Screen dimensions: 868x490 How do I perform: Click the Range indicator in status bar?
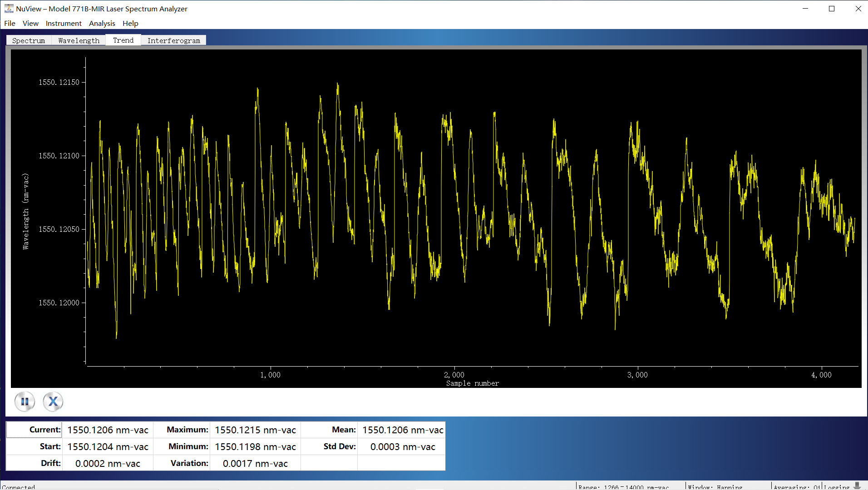(x=623, y=487)
